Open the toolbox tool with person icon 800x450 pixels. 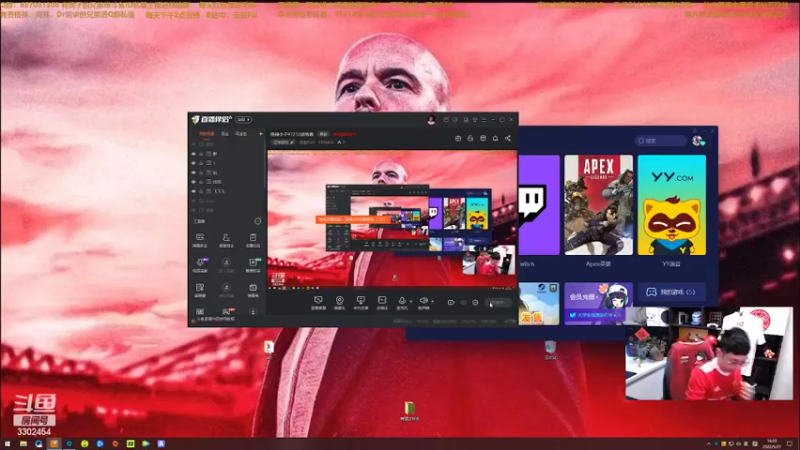tap(226, 240)
